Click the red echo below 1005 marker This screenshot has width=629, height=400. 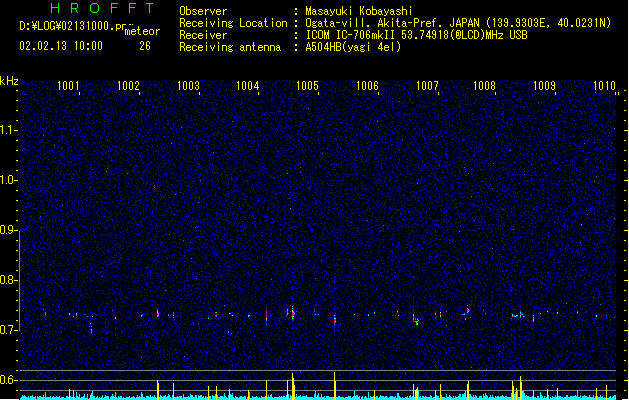pos(335,320)
